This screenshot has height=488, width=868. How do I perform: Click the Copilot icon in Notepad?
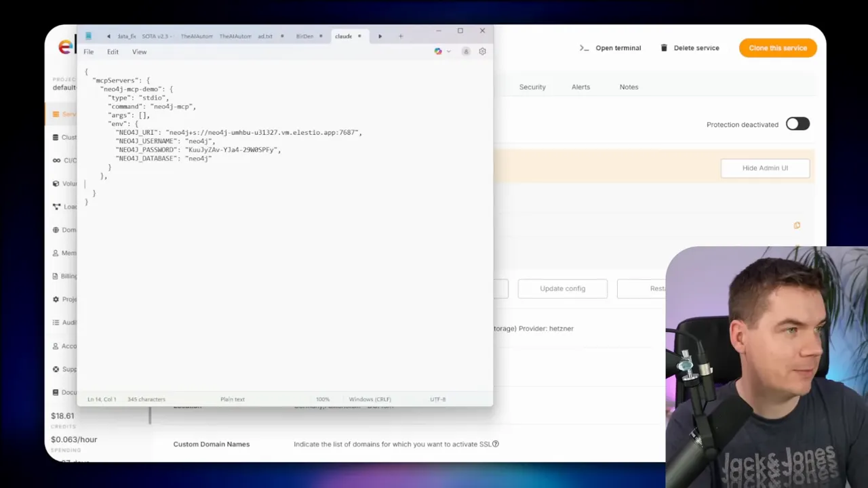pos(438,52)
